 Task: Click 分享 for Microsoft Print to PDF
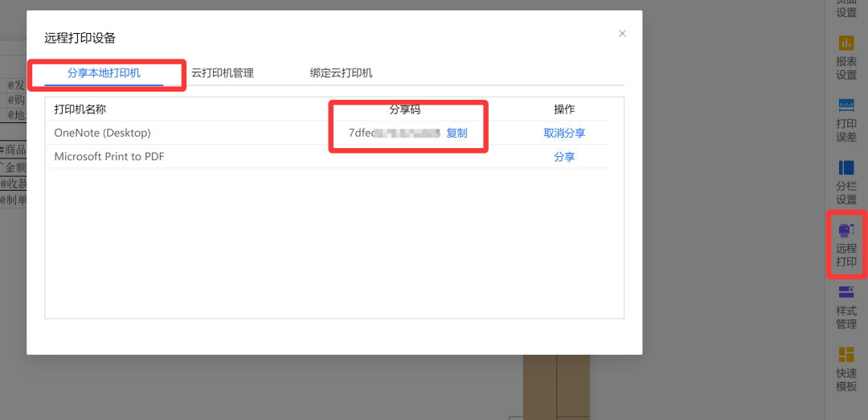(x=564, y=157)
